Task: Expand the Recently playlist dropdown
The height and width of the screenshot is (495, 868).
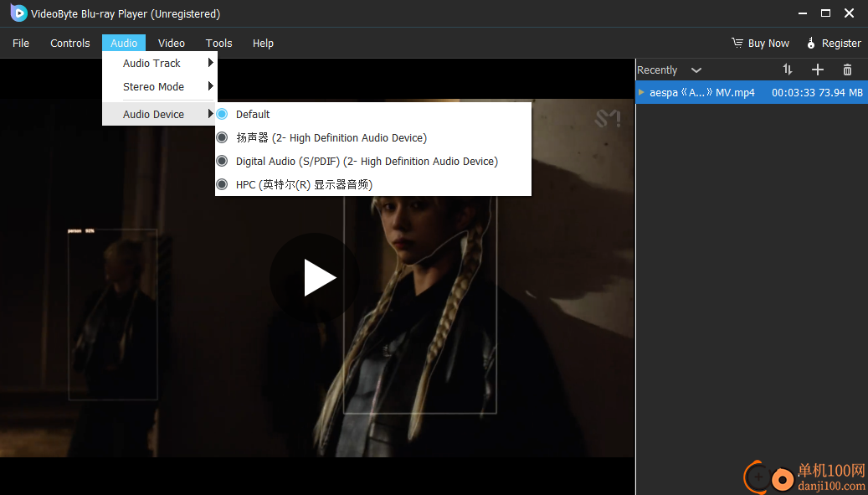Action: (x=696, y=70)
